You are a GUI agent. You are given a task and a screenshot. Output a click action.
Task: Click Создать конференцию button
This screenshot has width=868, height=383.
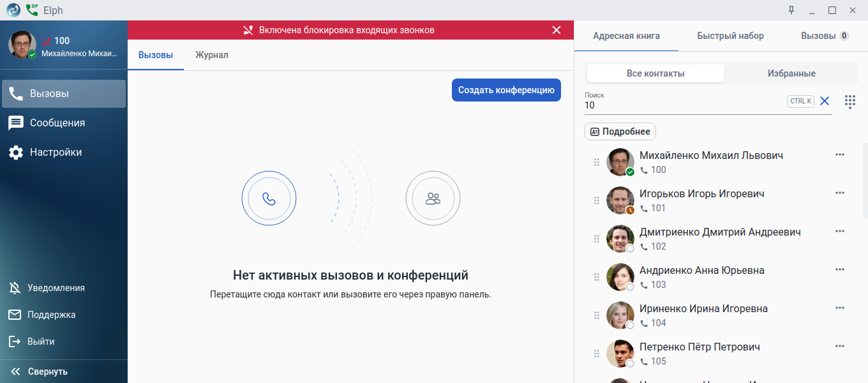[x=506, y=90]
